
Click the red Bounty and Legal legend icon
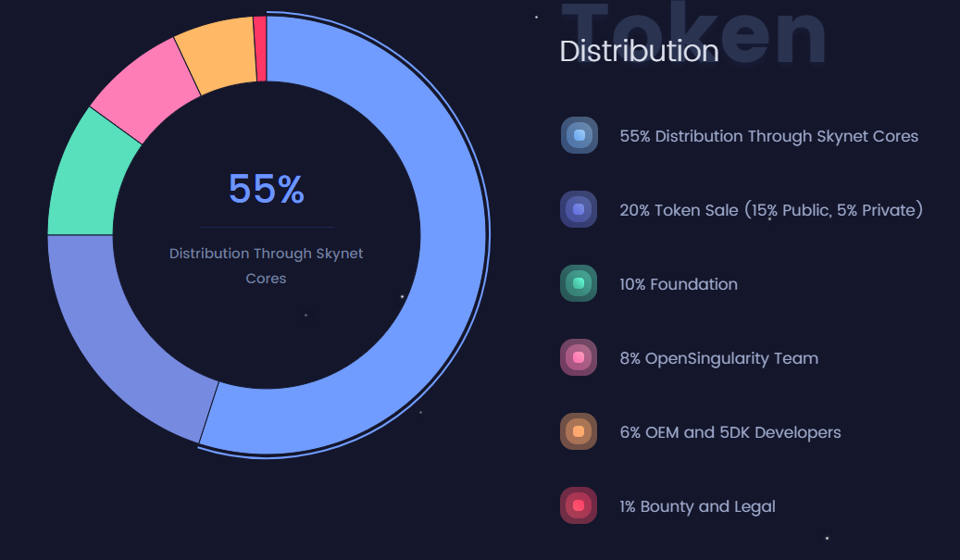(580, 505)
